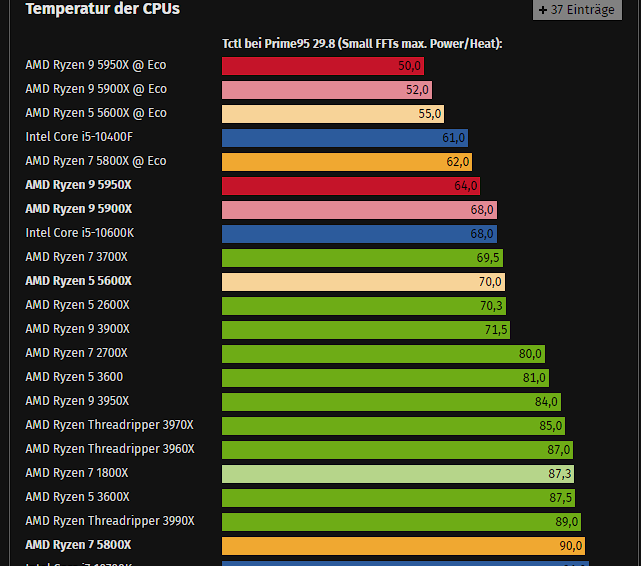Click the green bar with value 80,0

tap(383, 353)
